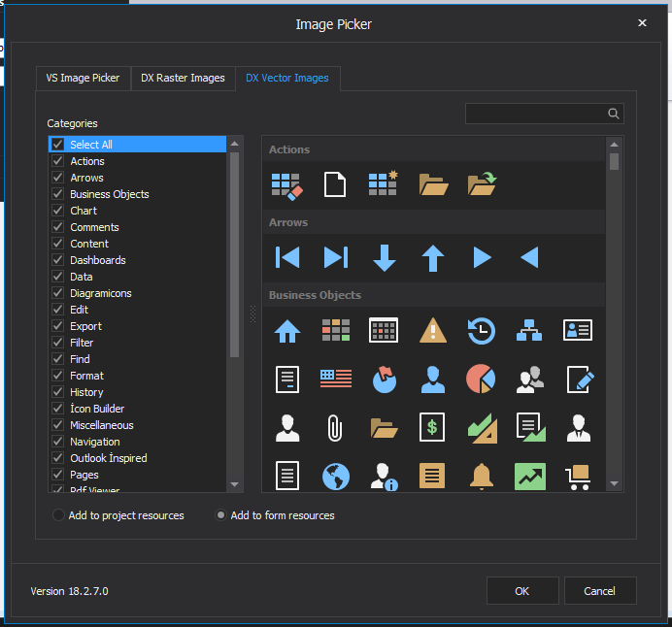Click the Format category label

coord(87,376)
